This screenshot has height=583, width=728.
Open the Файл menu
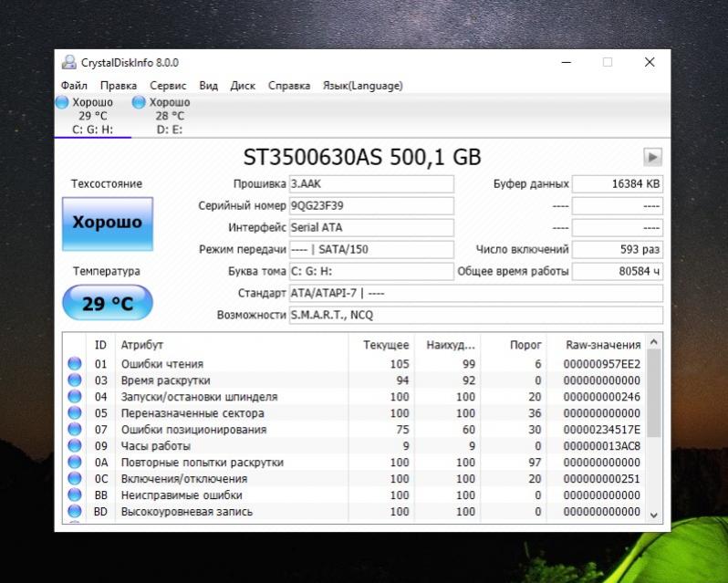click(74, 86)
